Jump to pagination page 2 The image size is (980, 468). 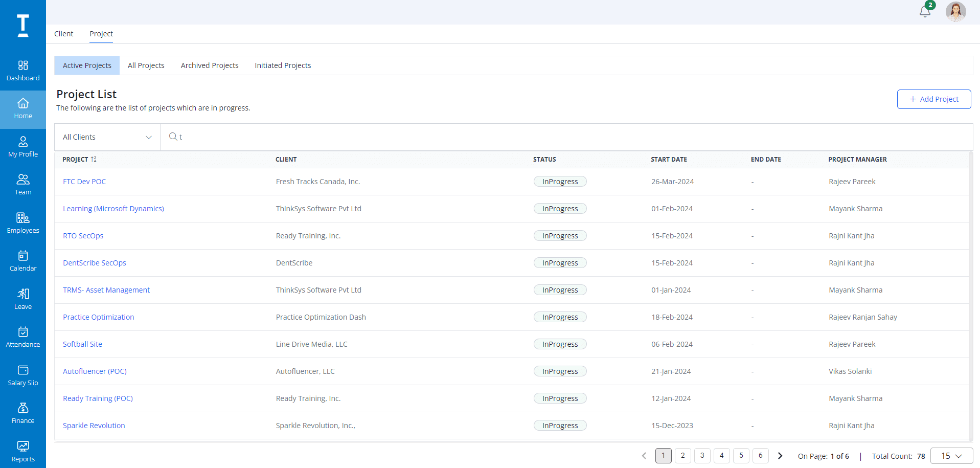683,456
